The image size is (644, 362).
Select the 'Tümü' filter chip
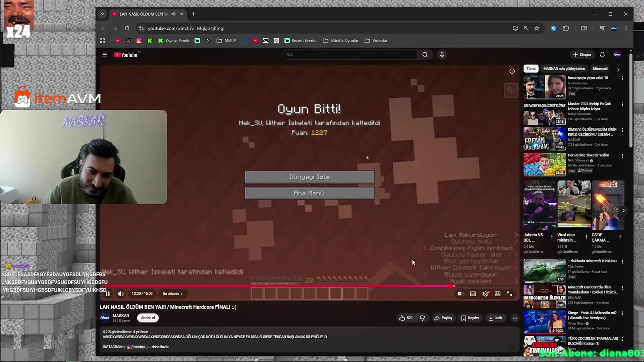[x=531, y=69]
